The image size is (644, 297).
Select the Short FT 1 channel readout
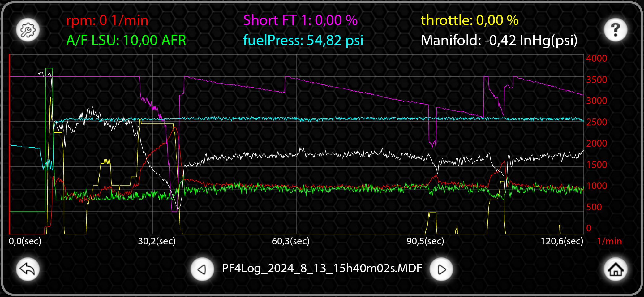click(300, 20)
